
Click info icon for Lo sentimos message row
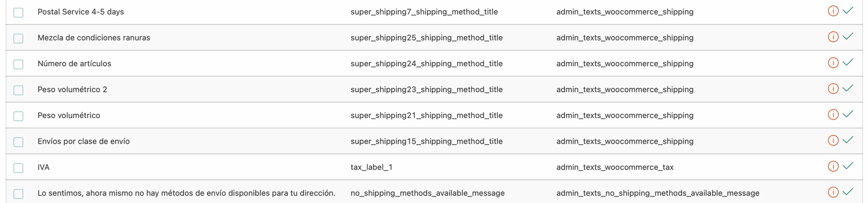tap(833, 192)
